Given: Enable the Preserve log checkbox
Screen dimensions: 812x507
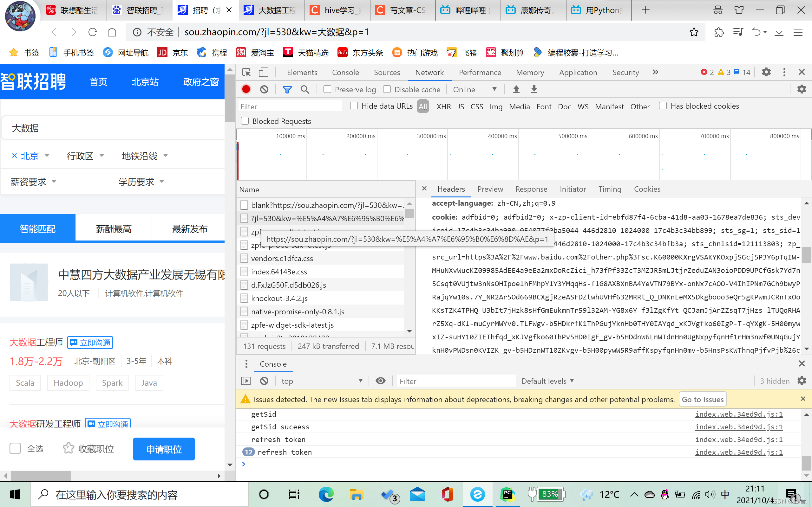Looking at the screenshot, I should [327, 89].
